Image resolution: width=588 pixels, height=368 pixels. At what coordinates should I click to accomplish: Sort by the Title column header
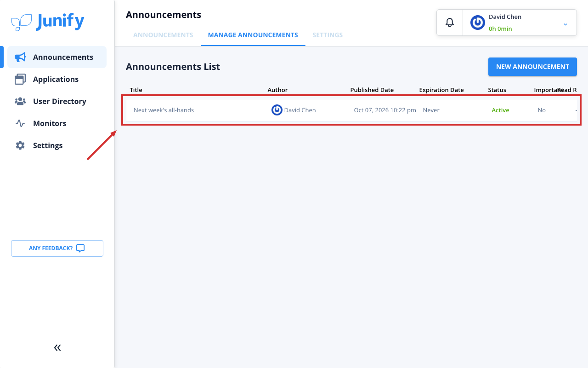pyautogui.click(x=136, y=90)
